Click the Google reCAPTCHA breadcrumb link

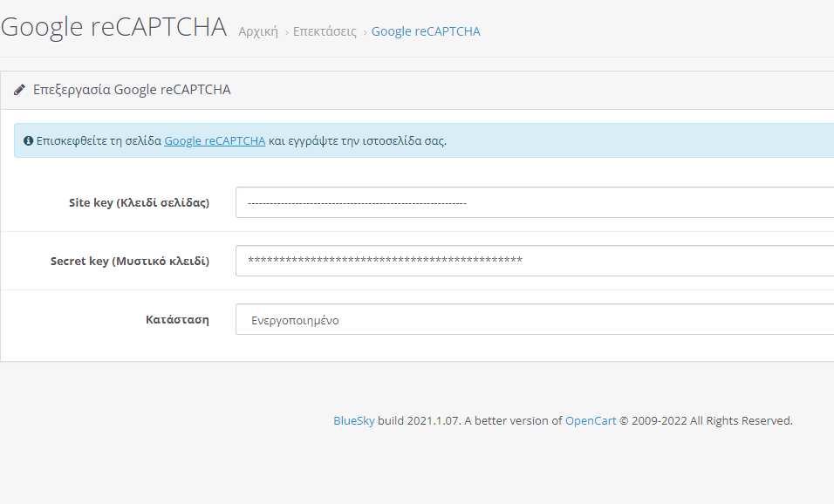(426, 31)
